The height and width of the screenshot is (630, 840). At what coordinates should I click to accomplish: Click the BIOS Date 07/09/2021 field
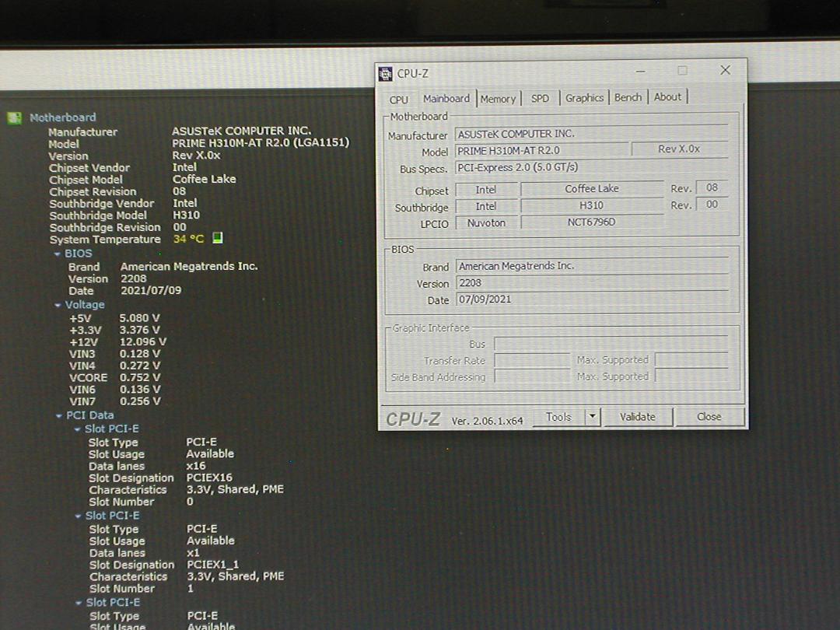coord(592,299)
